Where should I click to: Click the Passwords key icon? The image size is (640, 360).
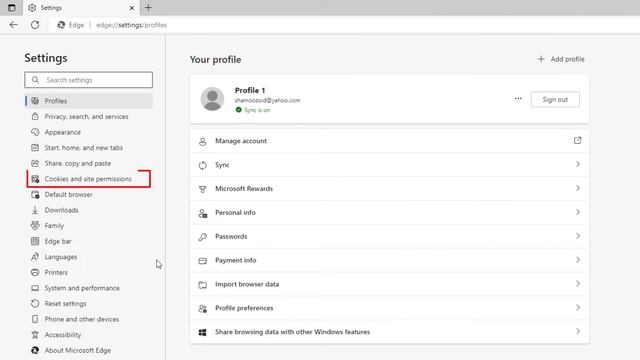(203, 237)
